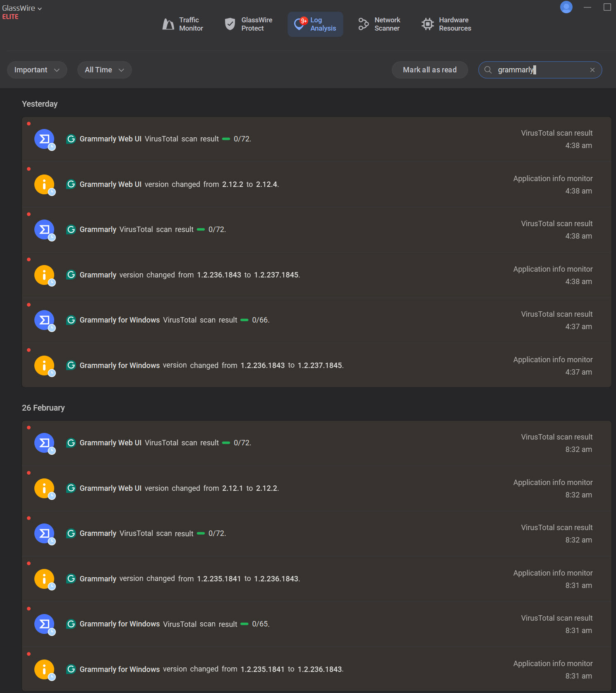The width and height of the screenshot is (616, 693).
Task: Click the yellow info icon for the 2.12.1 to 2.12.2 change
Action: [x=44, y=489]
